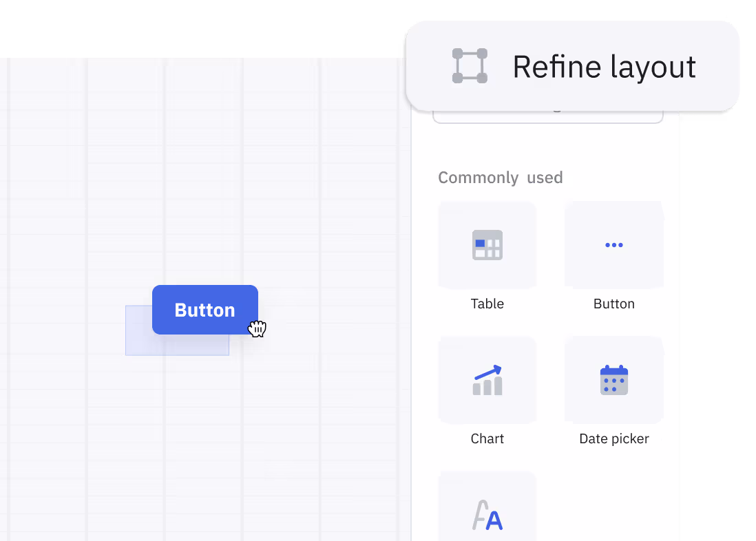The image size is (756, 541).
Task: Click the empty canvas grid left of the placeholder
Action: coord(62,330)
